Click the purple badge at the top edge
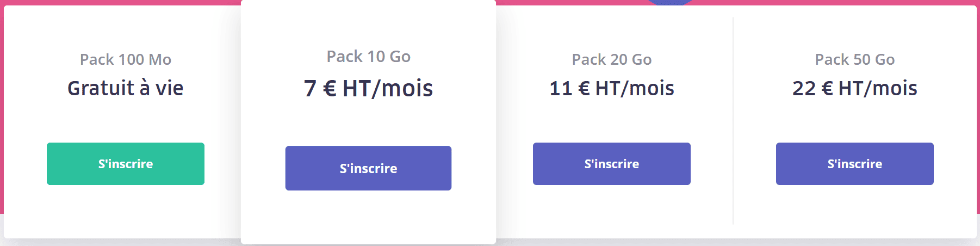Viewport: 980px width, 246px height. point(669,2)
